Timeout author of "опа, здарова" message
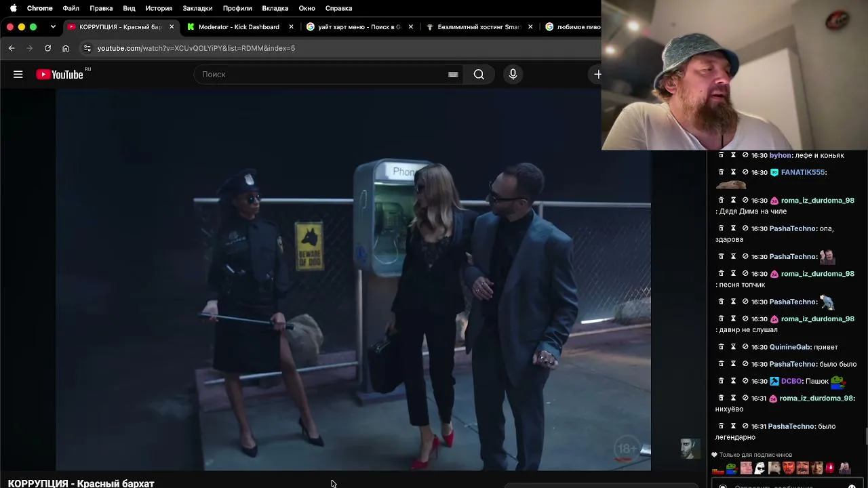Viewport: 868px width, 488px height. (733, 228)
